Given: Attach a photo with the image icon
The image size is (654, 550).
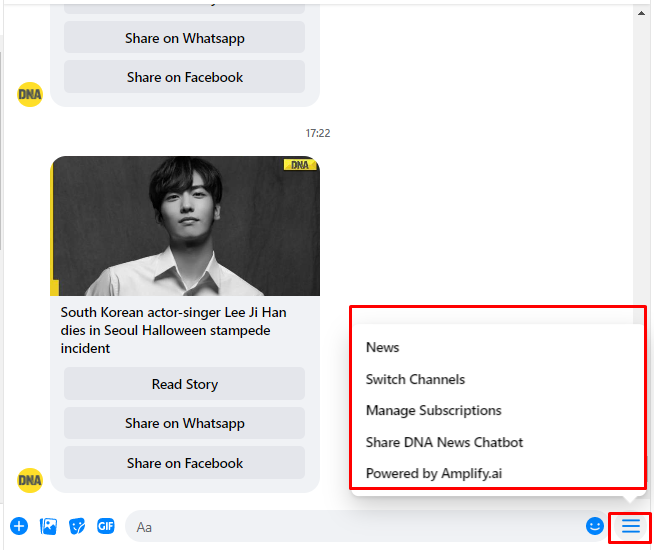Looking at the screenshot, I should pyautogui.click(x=48, y=526).
